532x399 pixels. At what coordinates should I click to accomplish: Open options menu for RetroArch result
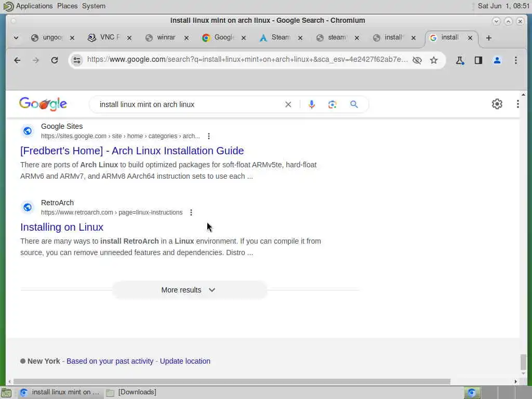pos(191,212)
